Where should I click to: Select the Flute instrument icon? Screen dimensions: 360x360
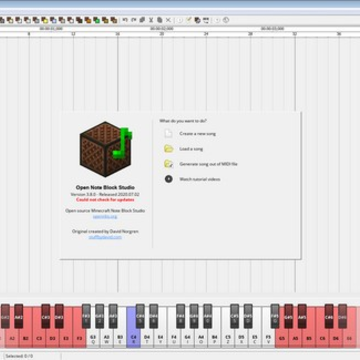coord(36,20)
